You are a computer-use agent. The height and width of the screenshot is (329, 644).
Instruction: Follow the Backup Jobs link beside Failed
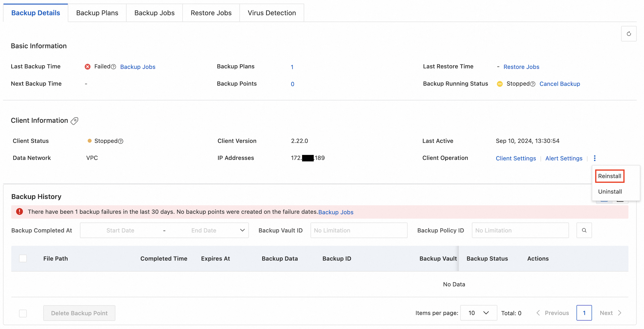tap(138, 67)
